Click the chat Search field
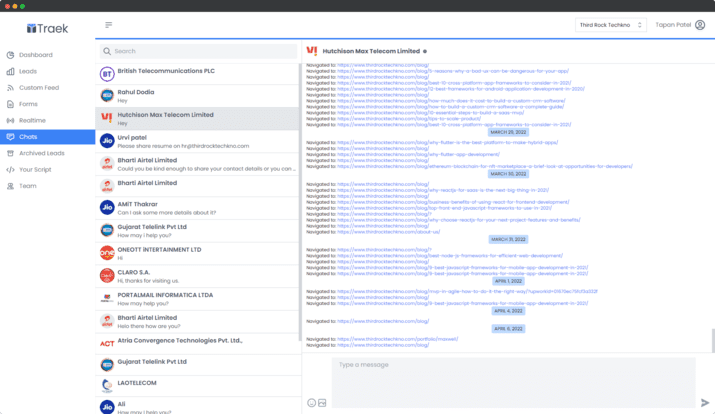Screen dimensions: 715x414 [x=198, y=51]
